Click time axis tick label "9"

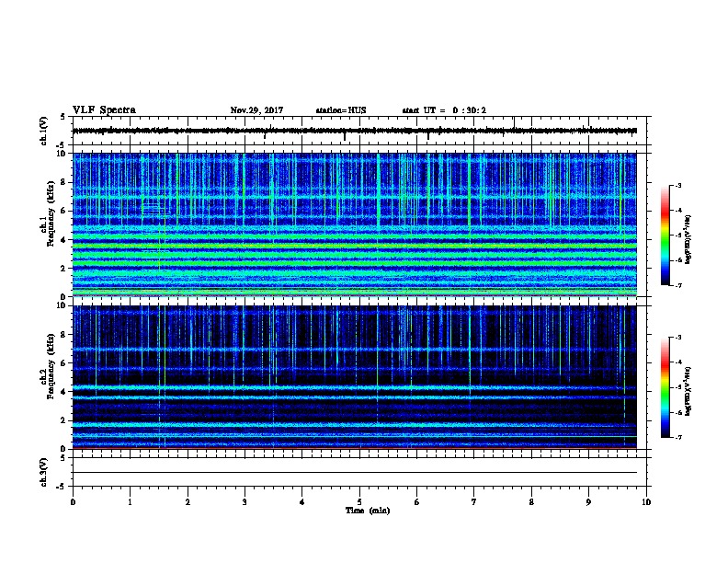[x=588, y=502]
